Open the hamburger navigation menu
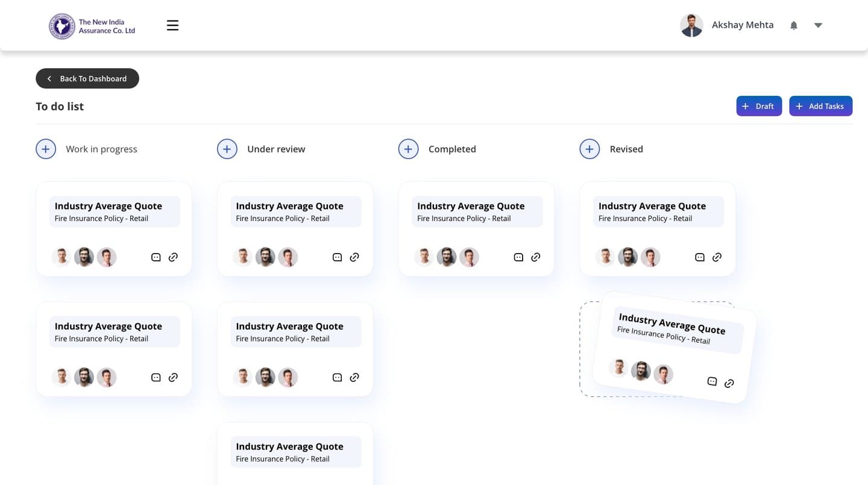Image resolution: width=868 pixels, height=485 pixels. coord(172,25)
